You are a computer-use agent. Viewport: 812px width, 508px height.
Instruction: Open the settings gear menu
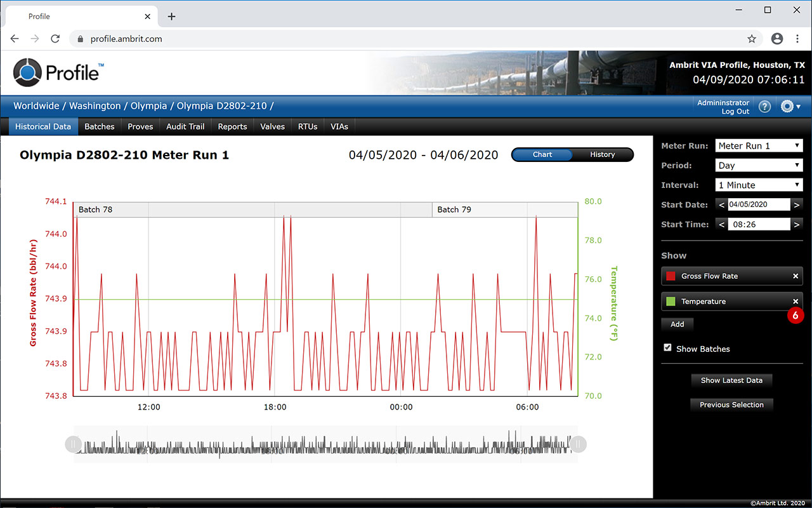(x=790, y=107)
